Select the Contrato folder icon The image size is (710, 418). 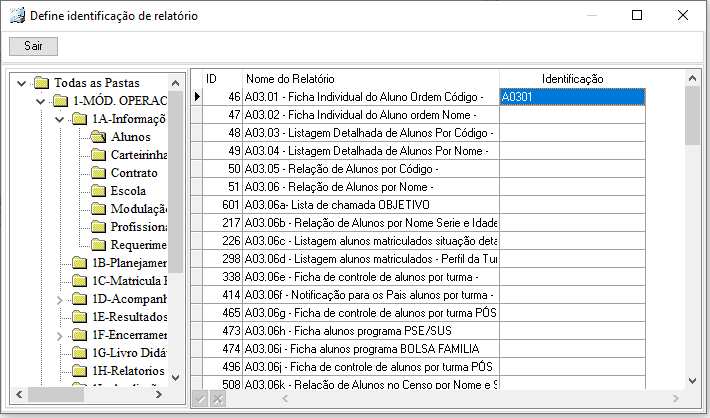click(98, 173)
